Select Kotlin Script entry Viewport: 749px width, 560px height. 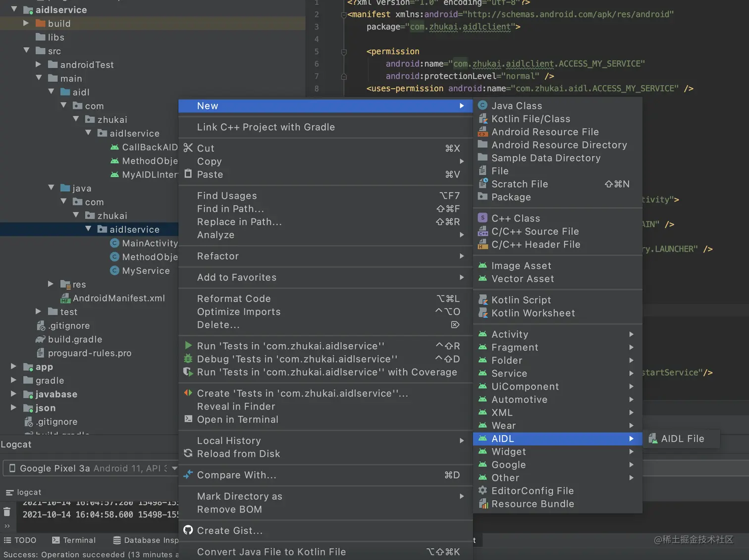557,300
